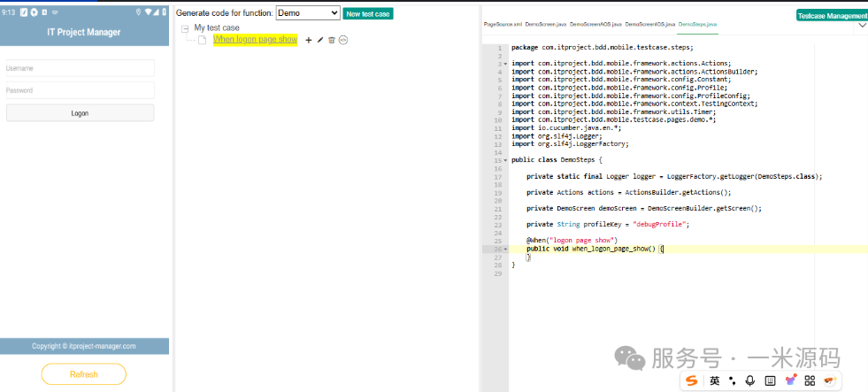The image size is (868, 392).
Task: Click the profileKey "debugProfile" line
Action: pos(609,225)
